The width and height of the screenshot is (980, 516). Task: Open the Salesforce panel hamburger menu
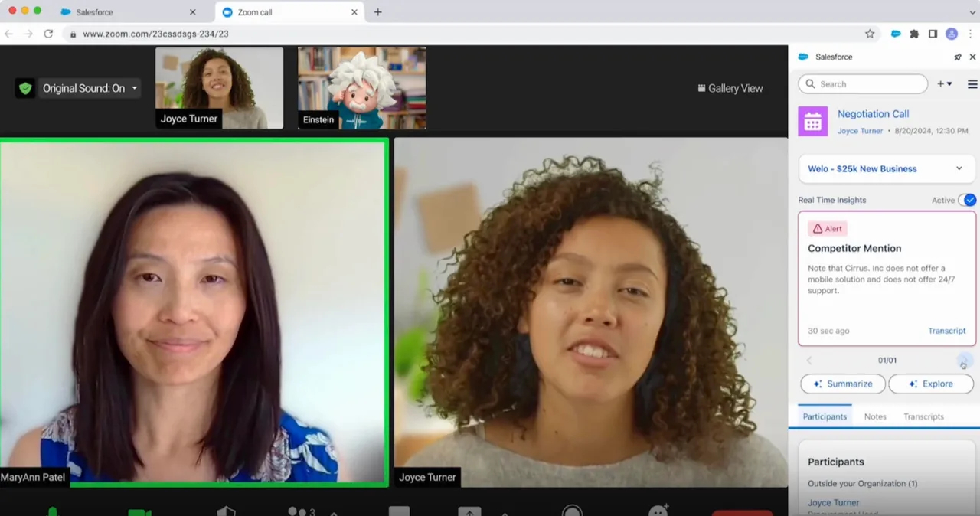tap(972, 84)
